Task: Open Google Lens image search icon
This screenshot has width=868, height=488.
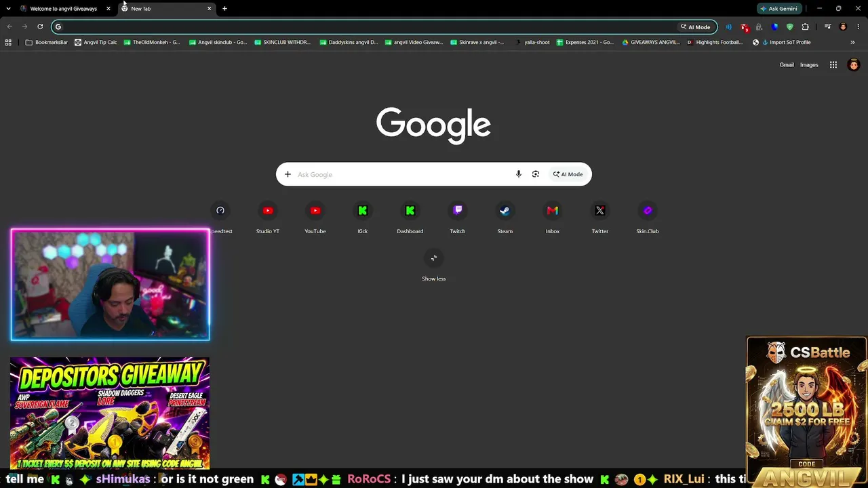Action: point(536,174)
